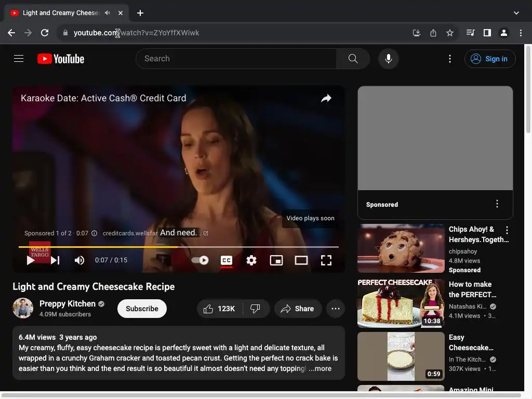View site info lock icon
The width and height of the screenshot is (532, 399).
click(65, 33)
